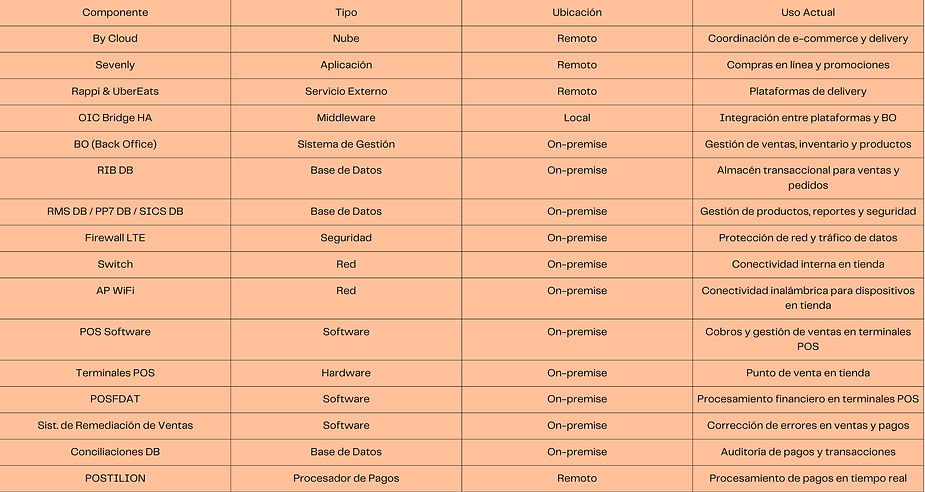Select the POS Software cell

[115, 340]
